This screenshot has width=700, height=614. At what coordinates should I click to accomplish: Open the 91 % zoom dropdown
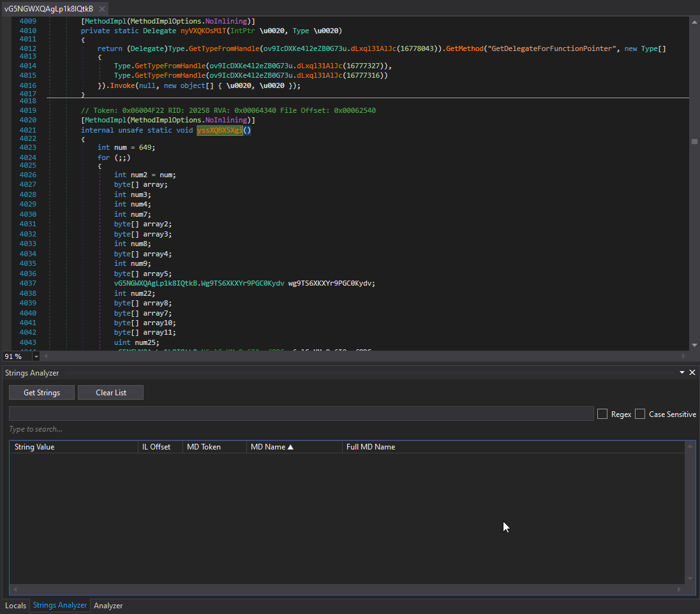click(x=36, y=356)
